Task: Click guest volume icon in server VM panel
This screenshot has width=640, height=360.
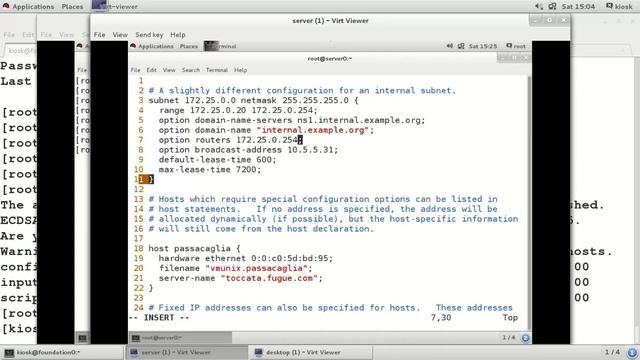Action: point(449,46)
